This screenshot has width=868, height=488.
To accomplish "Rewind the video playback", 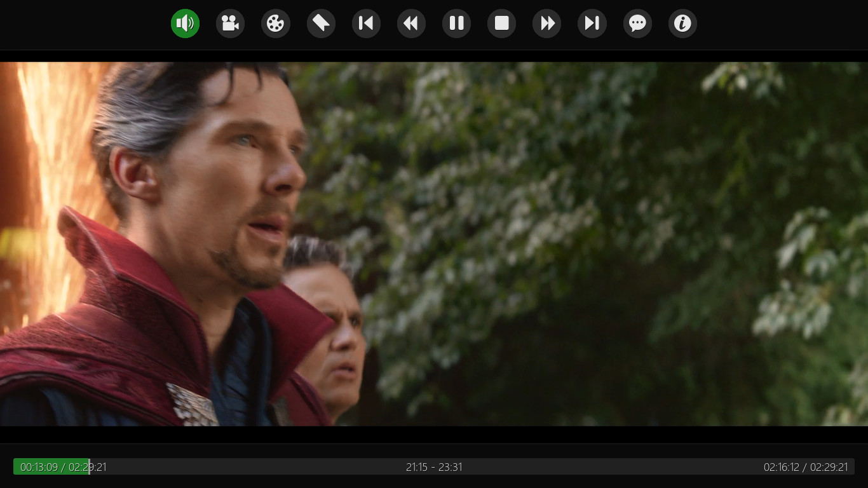I will pyautogui.click(x=411, y=24).
